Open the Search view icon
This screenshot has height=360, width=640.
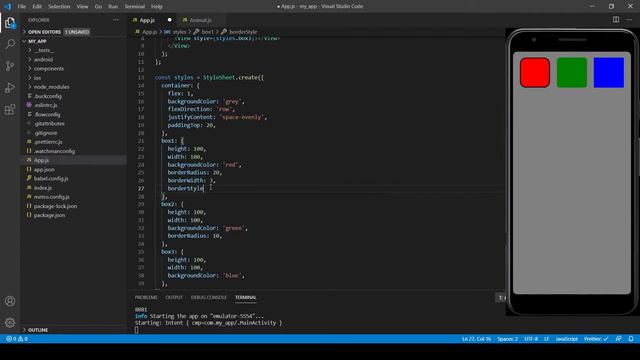pyautogui.click(x=10, y=44)
